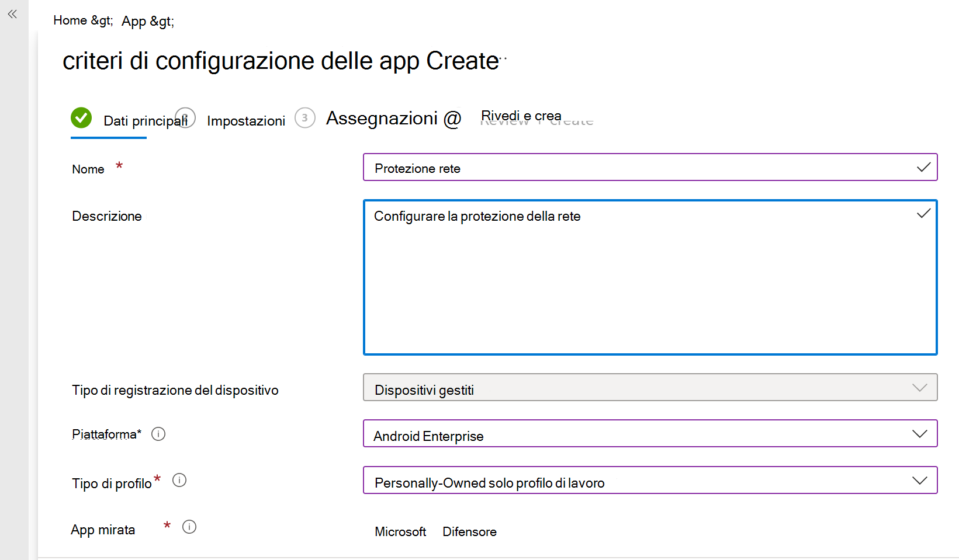959x560 pixels.
Task: Open the Tipo di profilo dropdown
Action: pos(650,480)
